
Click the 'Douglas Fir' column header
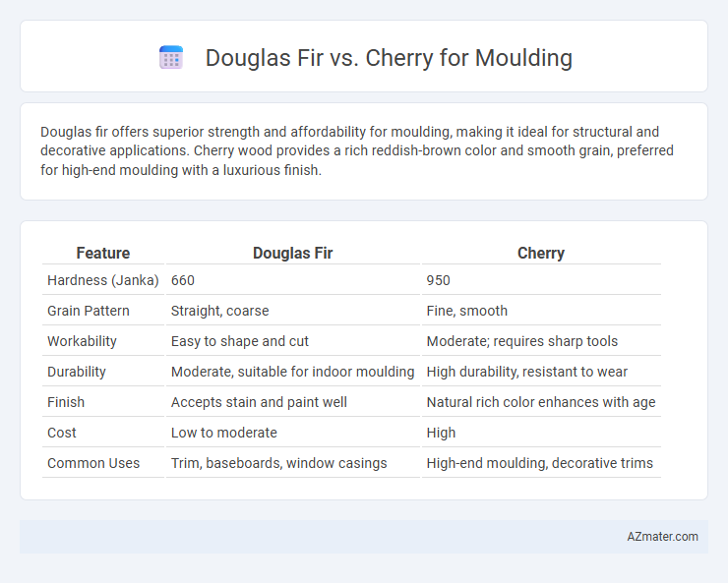point(292,253)
